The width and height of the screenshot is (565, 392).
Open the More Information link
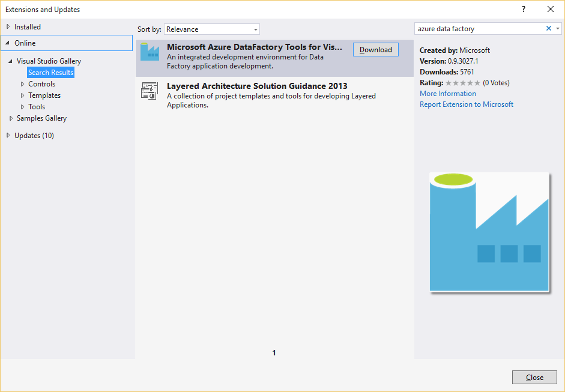[x=448, y=94]
